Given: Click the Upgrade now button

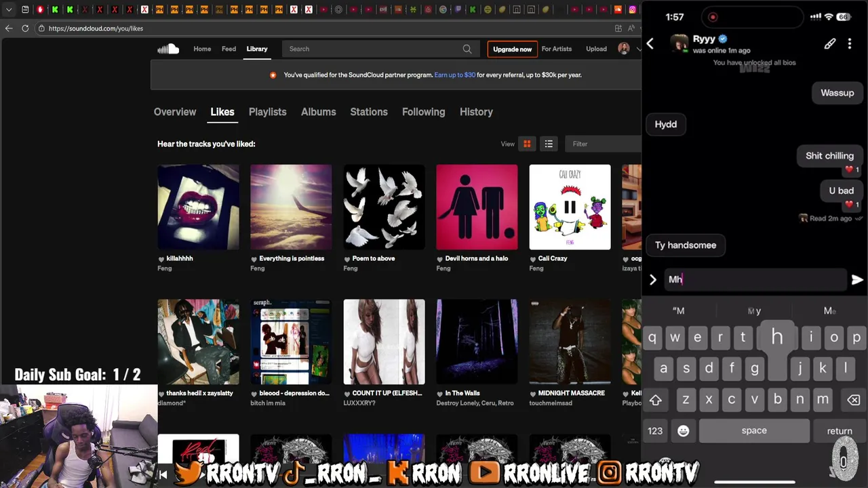Looking at the screenshot, I should click(x=512, y=49).
